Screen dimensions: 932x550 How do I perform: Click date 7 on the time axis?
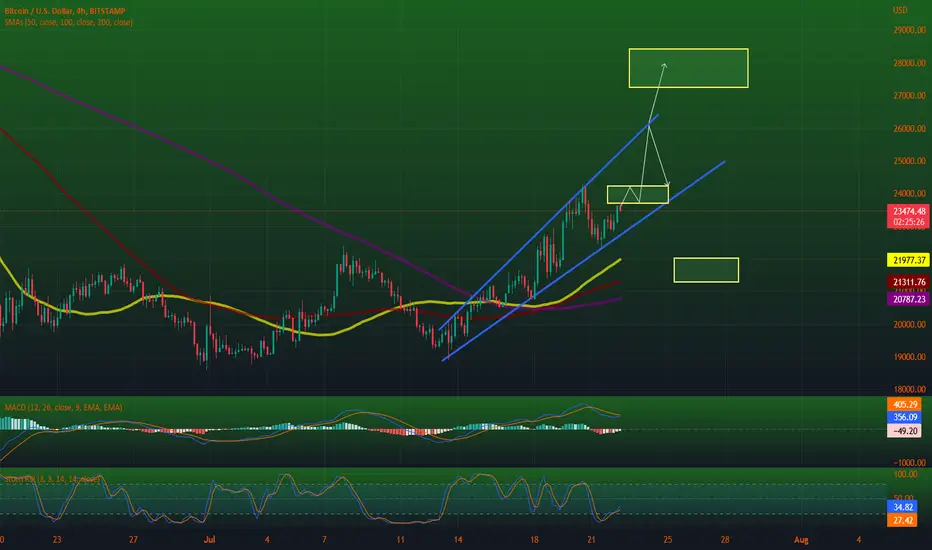tap(324, 540)
